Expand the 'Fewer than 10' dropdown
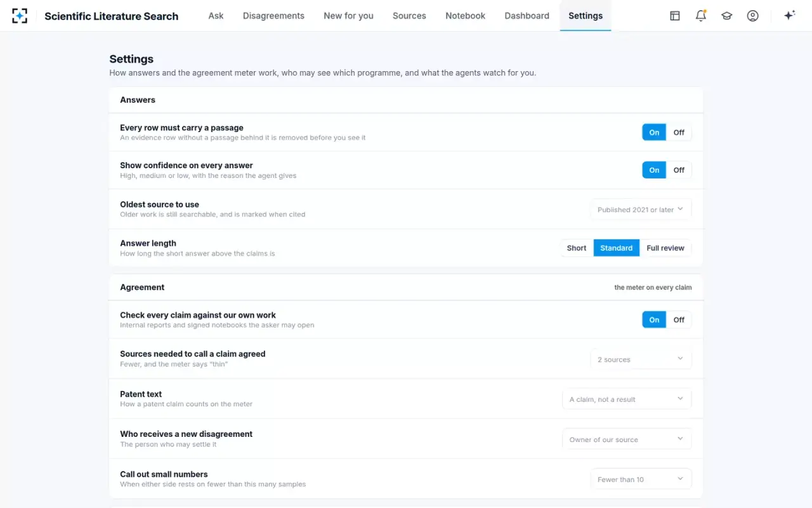 click(x=641, y=479)
